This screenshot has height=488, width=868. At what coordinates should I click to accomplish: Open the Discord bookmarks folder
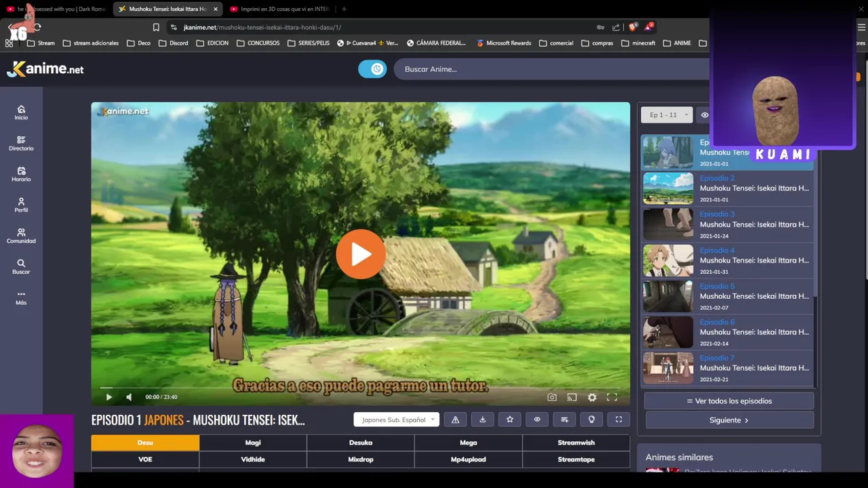click(x=173, y=43)
